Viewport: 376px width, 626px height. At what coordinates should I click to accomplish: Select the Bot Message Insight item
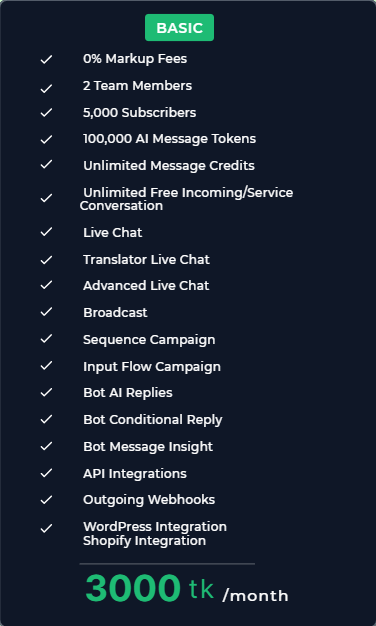click(148, 447)
